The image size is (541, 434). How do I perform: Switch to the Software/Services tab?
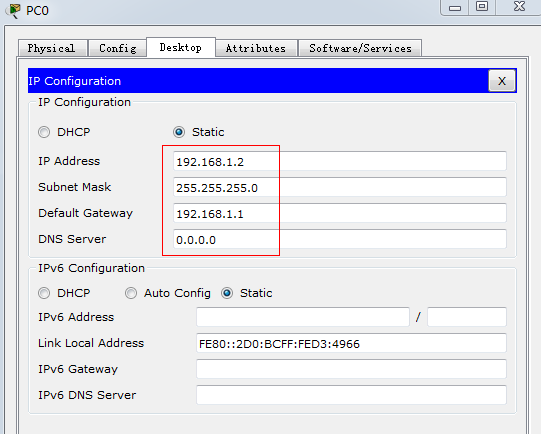pos(360,48)
